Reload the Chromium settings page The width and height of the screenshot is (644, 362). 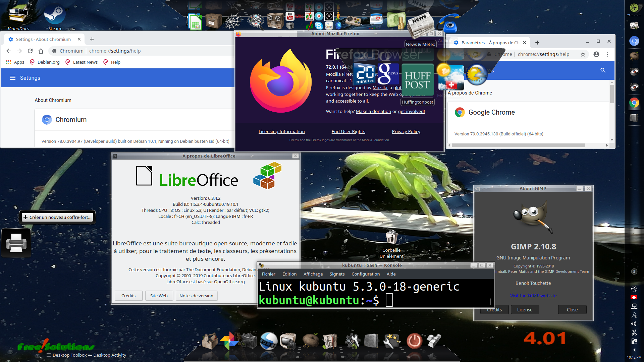coord(30,51)
